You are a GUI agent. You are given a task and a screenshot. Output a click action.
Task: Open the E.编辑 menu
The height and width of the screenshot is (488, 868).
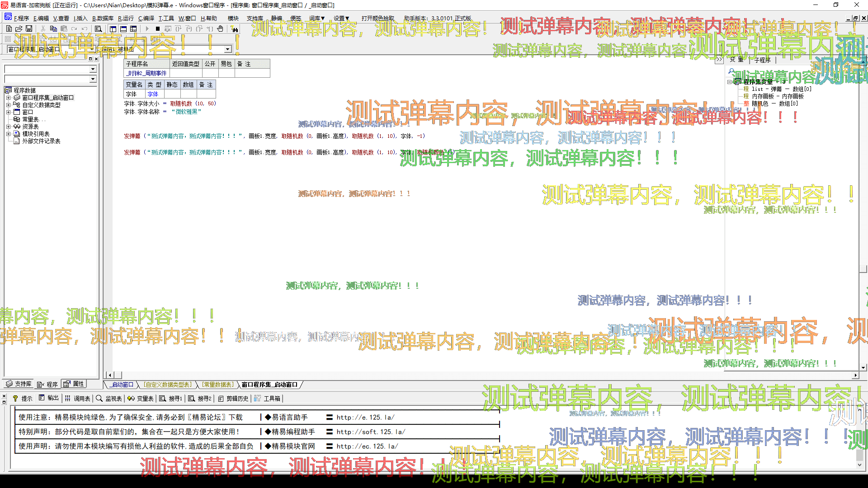(41, 18)
